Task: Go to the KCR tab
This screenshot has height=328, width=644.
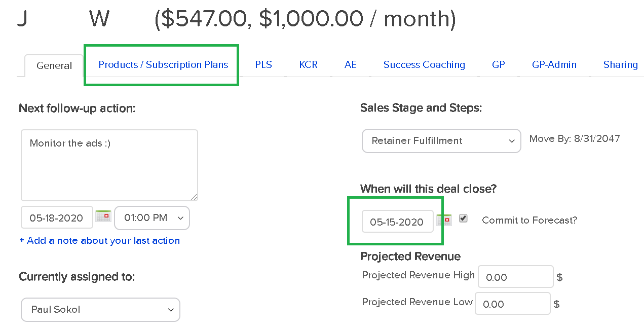Action: 308,65
